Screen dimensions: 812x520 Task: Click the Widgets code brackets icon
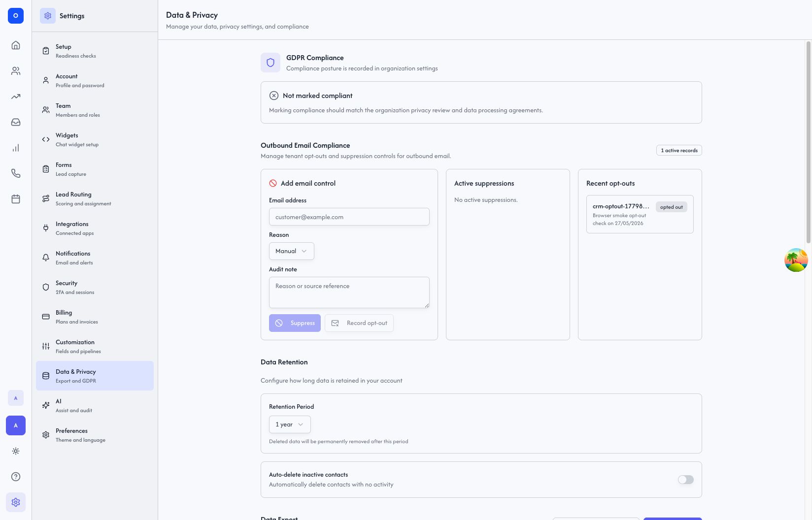46,139
